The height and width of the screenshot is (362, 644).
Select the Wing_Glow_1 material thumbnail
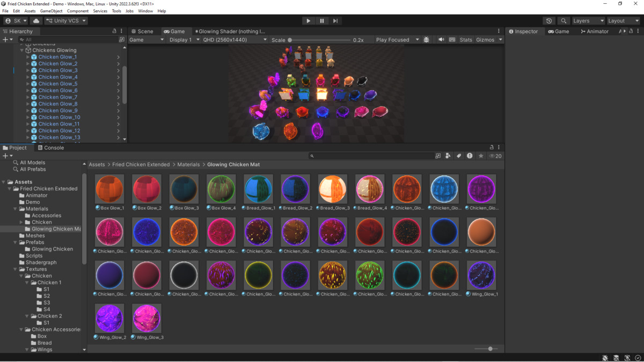482,275
